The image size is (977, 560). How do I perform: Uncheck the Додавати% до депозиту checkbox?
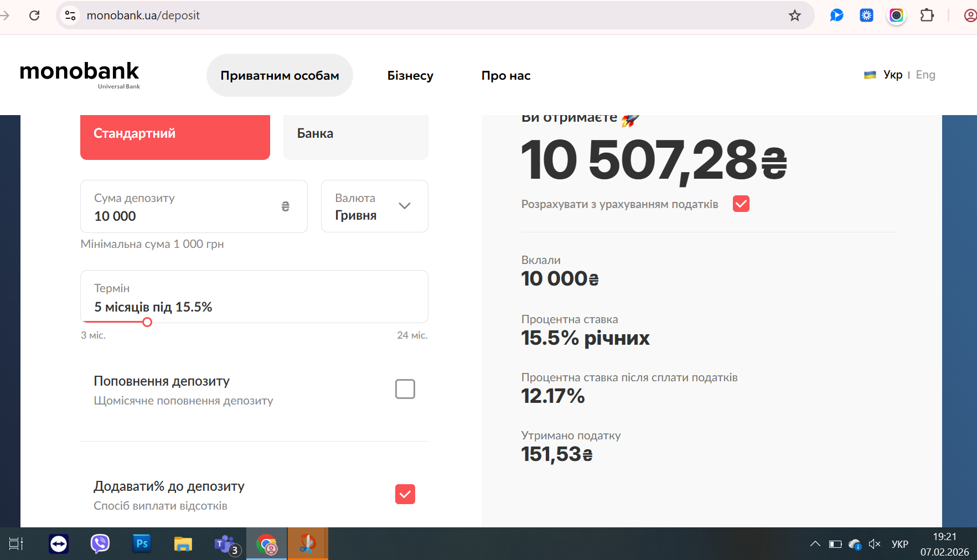tap(405, 494)
